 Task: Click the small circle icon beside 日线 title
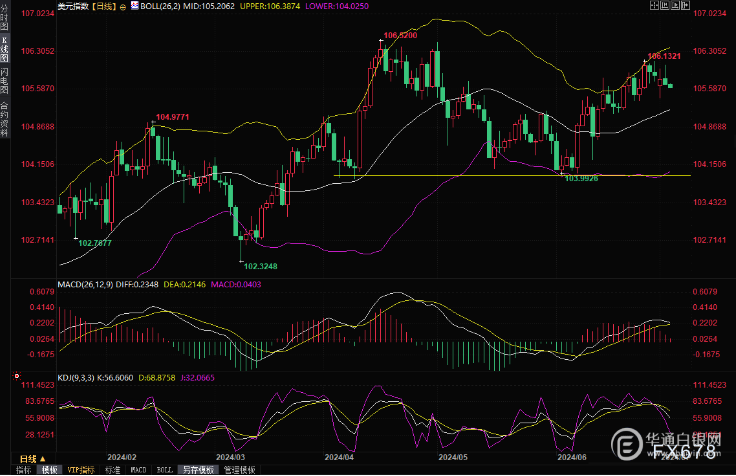click(122, 6)
